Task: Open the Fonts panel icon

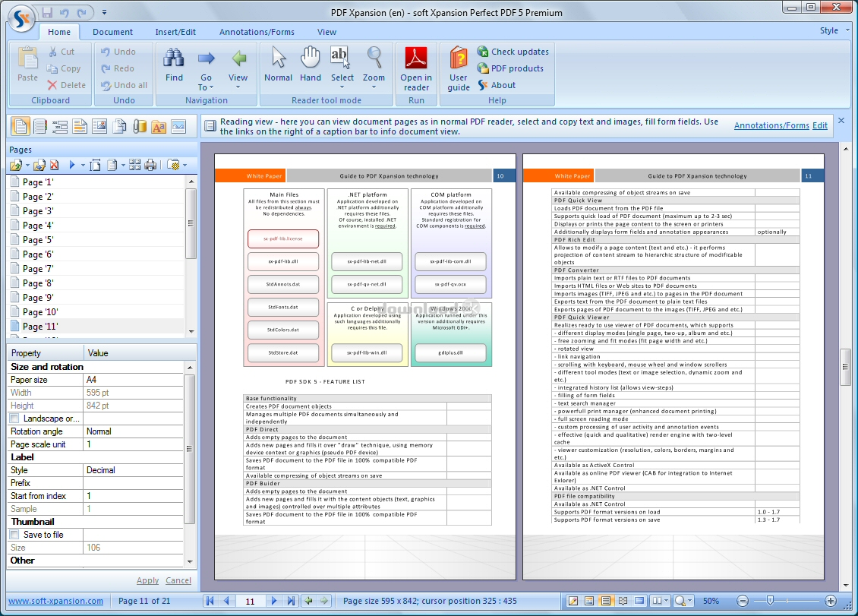Action: coord(159,126)
